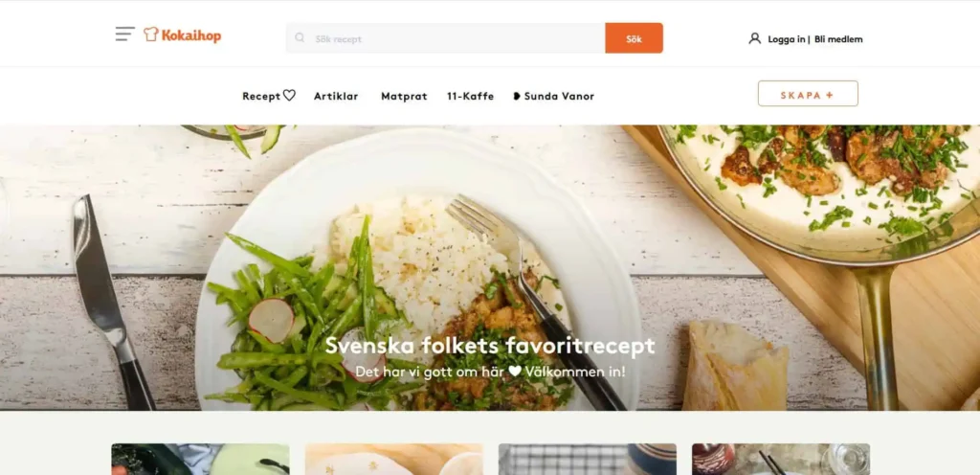980x475 pixels.
Task: Click the Svenska folkets favoritrecept headline
Action: coord(490,346)
